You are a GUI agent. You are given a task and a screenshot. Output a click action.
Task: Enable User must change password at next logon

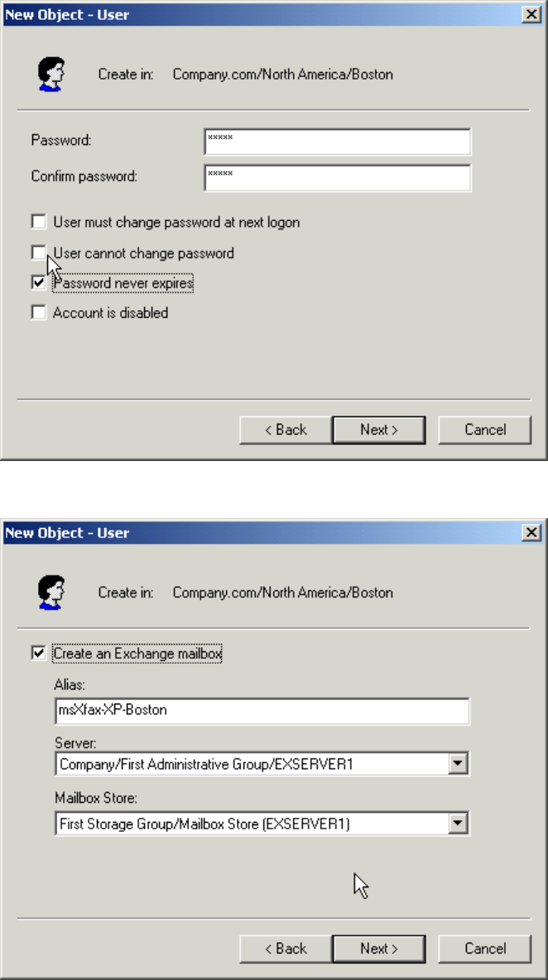tap(38, 222)
